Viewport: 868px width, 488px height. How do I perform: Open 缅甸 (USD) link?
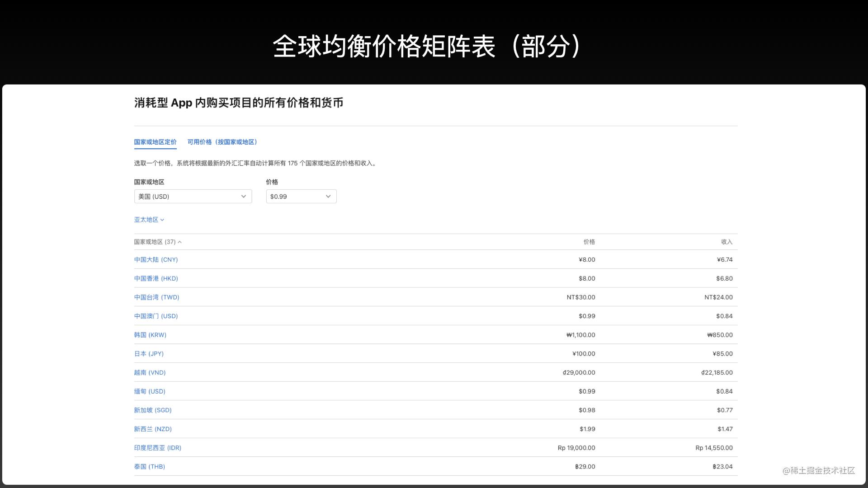(150, 391)
